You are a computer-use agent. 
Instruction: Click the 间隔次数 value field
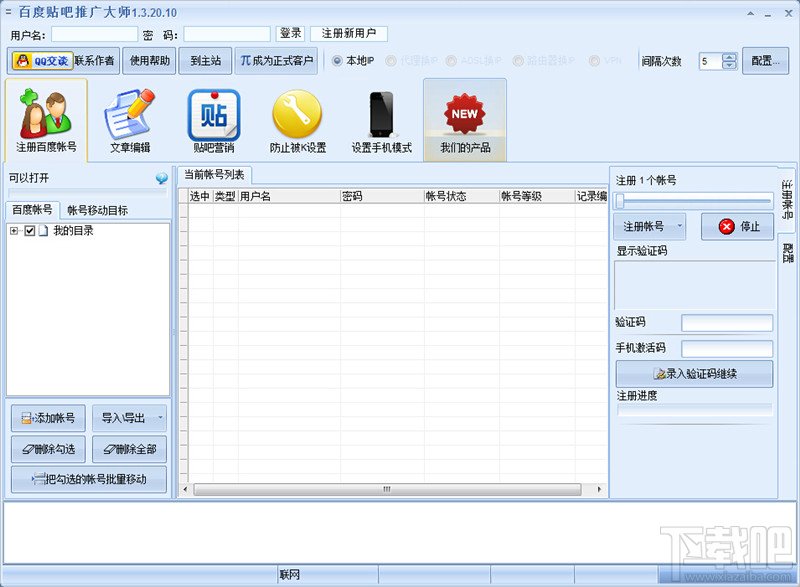pyautogui.click(x=710, y=61)
